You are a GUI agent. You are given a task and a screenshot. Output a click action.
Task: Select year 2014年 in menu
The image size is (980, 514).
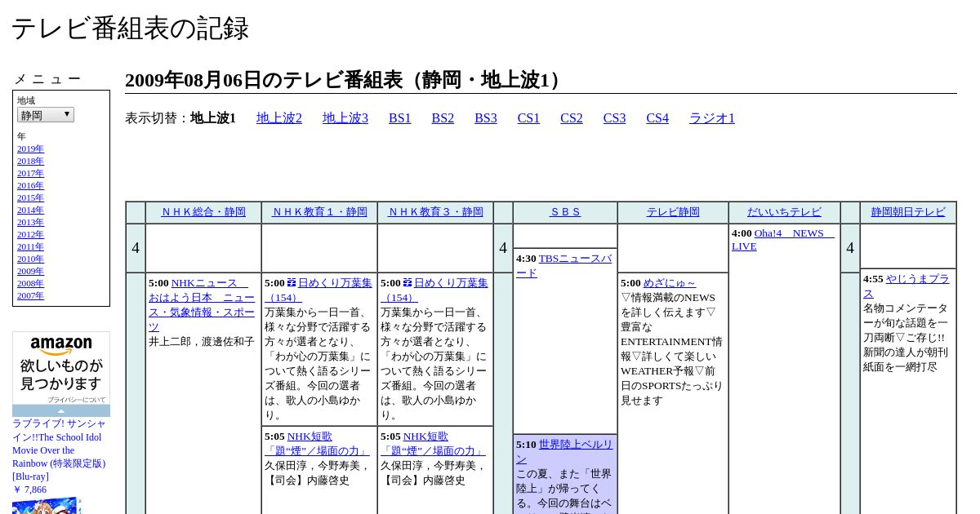(x=30, y=210)
